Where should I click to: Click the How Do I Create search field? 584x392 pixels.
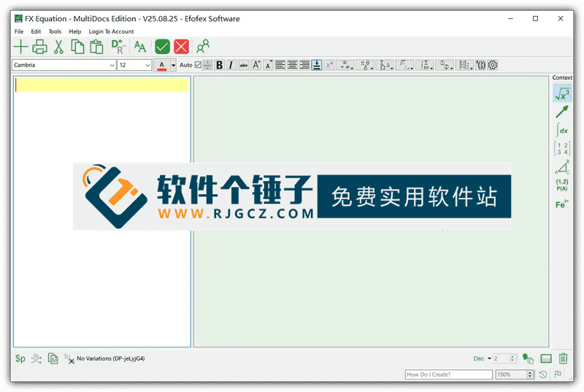pos(449,374)
